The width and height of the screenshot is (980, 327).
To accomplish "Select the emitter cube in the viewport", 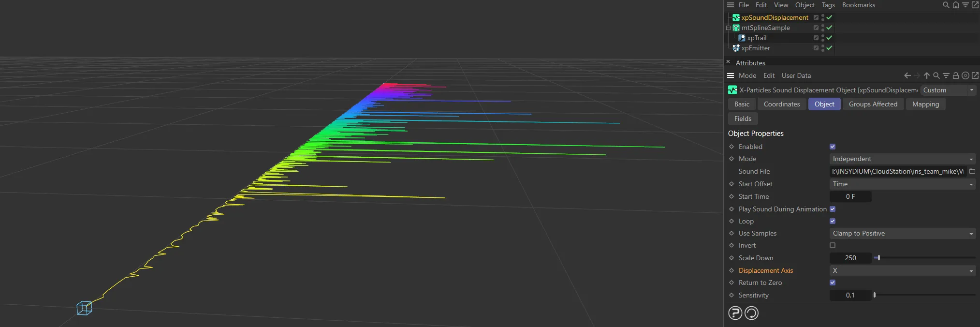I will pyautogui.click(x=84, y=308).
